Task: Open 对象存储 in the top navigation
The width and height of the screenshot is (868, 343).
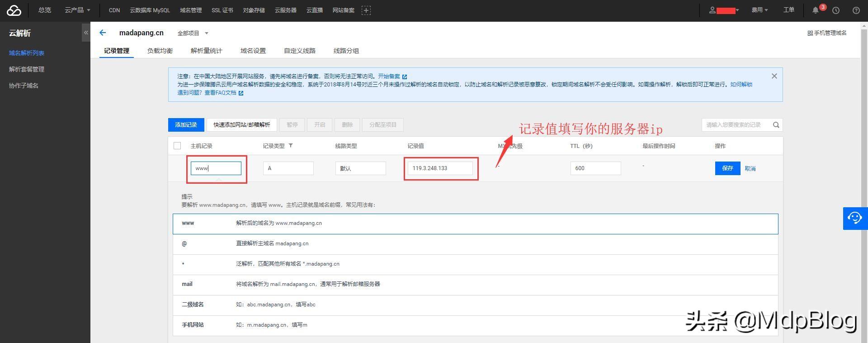Action: click(x=254, y=10)
